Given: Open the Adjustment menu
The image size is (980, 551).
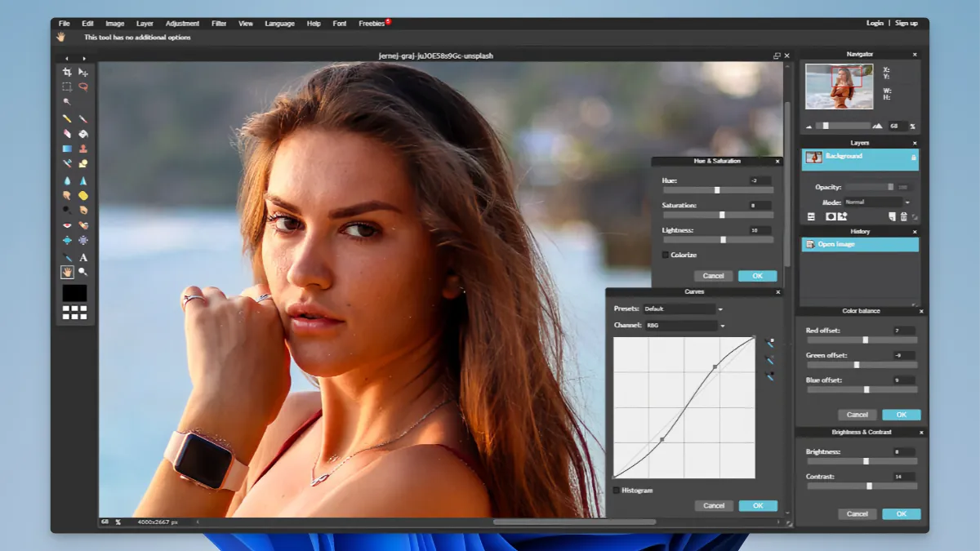Looking at the screenshot, I should (x=182, y=24).
